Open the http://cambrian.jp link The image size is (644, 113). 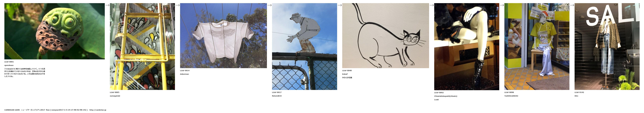click(98, 110)
